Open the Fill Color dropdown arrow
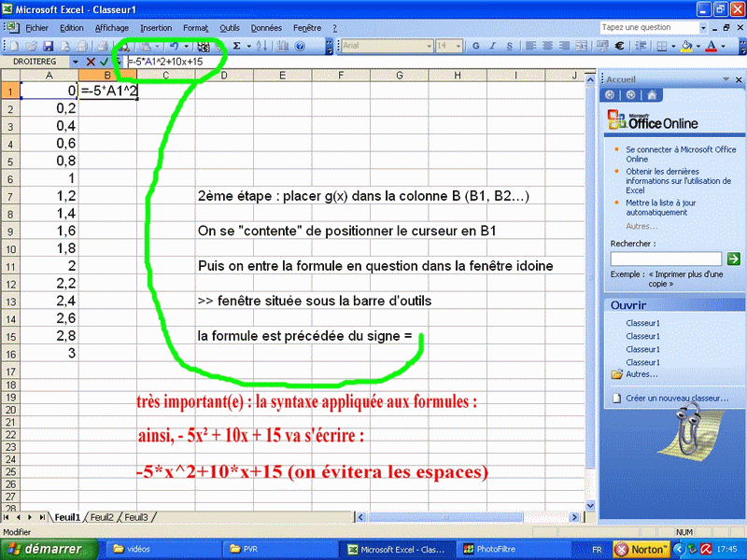This screenshot has height=560, width=747. click(698, 46)
